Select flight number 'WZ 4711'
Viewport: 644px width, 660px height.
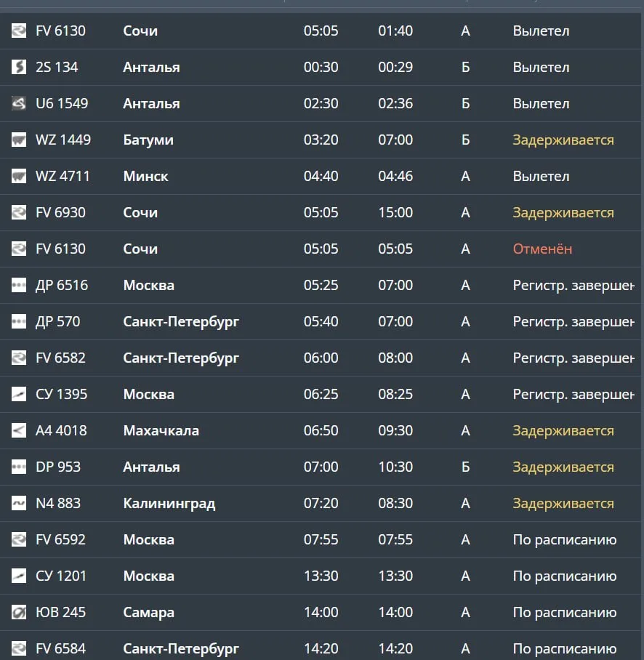click(63, 176)
